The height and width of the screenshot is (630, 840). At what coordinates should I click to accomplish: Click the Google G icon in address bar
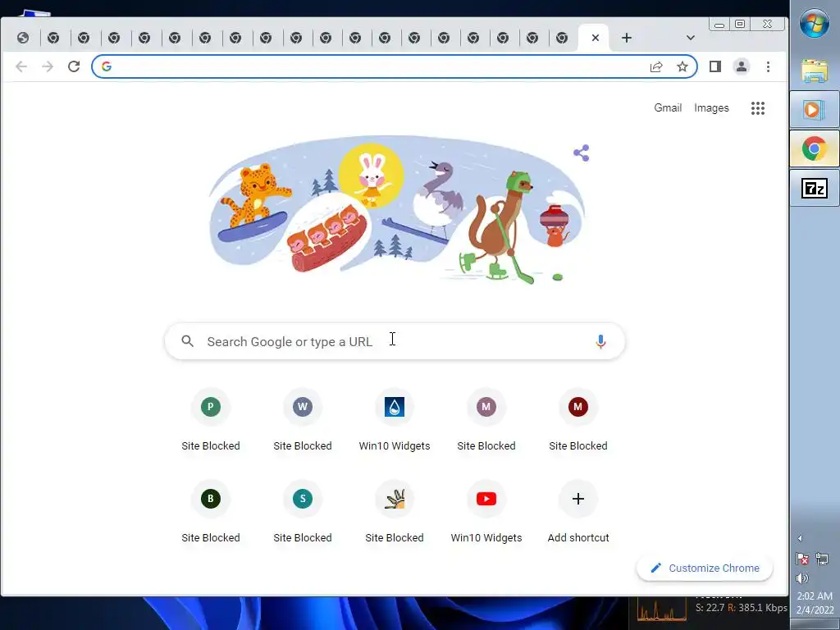pyautogui.click(x=106, y=66)
